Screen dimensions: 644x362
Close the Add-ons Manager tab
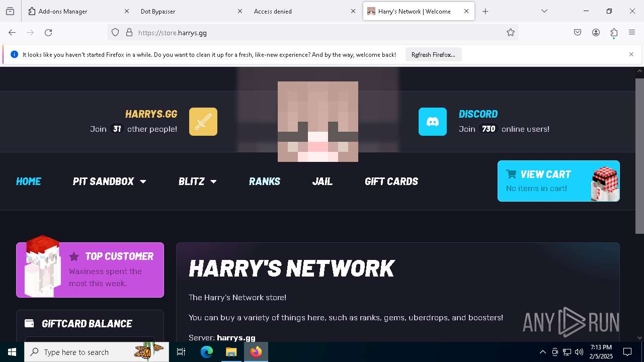pyautogui.click(x=127, y=11)
